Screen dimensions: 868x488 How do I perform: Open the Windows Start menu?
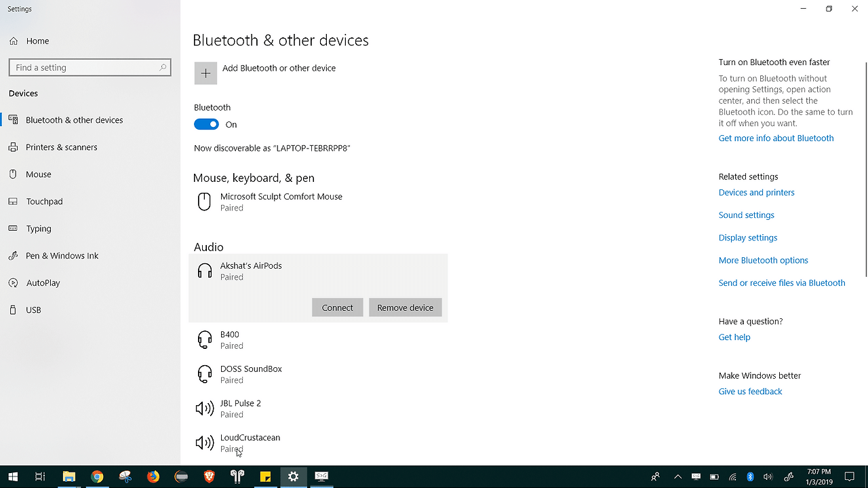point(13,476)
